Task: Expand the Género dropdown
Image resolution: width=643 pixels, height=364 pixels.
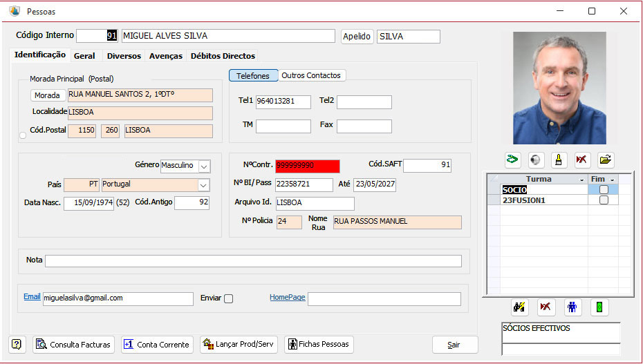Action: click(204, 166)
